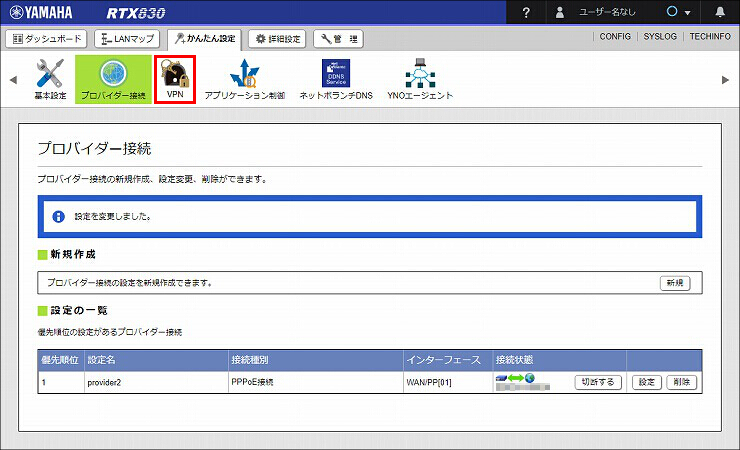
Task: Click the 設定 button for provider2
Action: point(647,382)
